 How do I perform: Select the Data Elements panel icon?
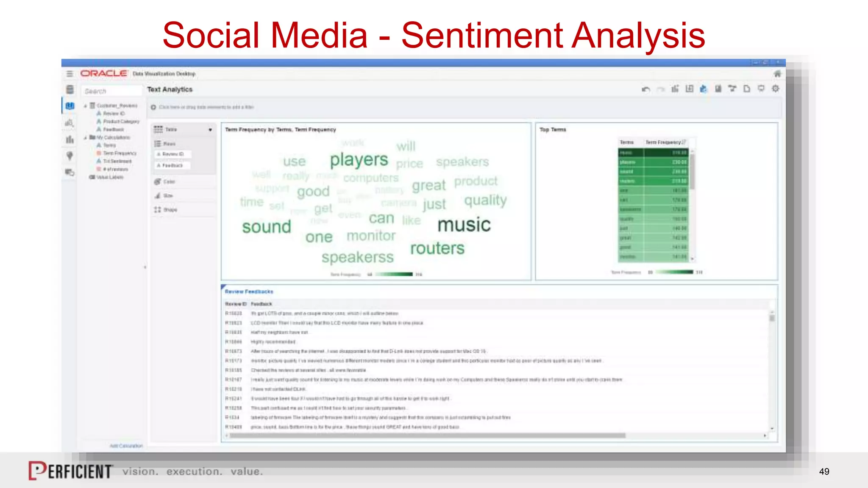[x=70, y=106]
